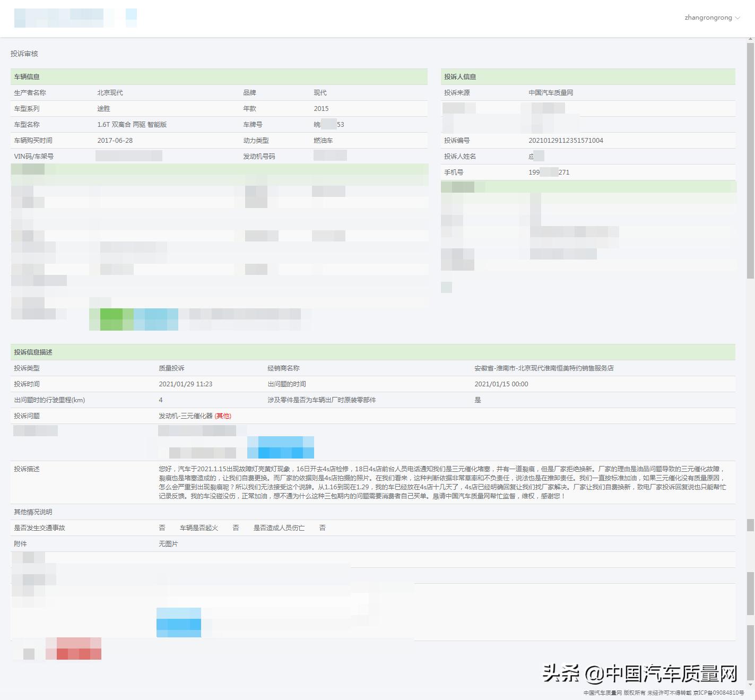Click the red image block at bottom left
The height and width of the screenshot is (700, 755).
point(73,650)
